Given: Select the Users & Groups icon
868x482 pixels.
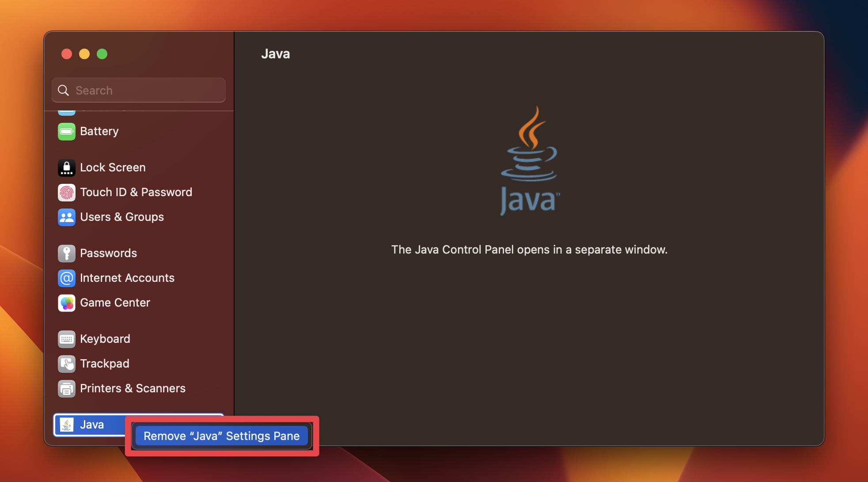Looking at the screenshot, I should pos(66,217).
